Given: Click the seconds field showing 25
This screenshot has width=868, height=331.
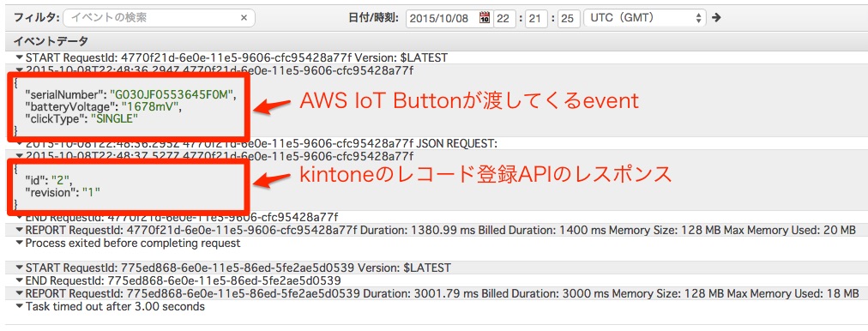Looking at the screenshot, I should pyautogui.click(x=568, y=18).
